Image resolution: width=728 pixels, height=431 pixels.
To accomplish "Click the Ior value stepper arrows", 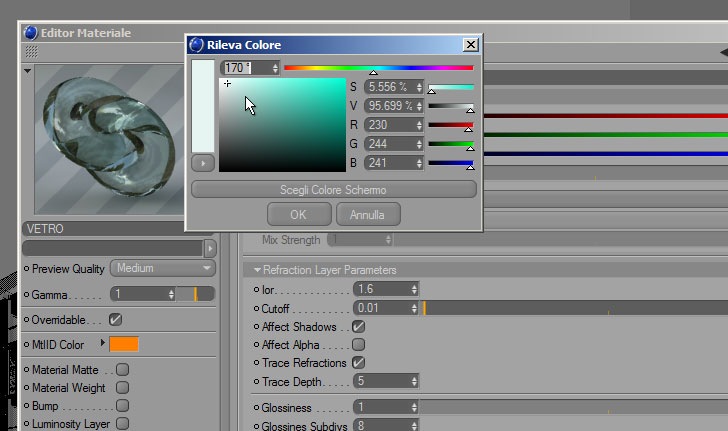I will (414, 289).
